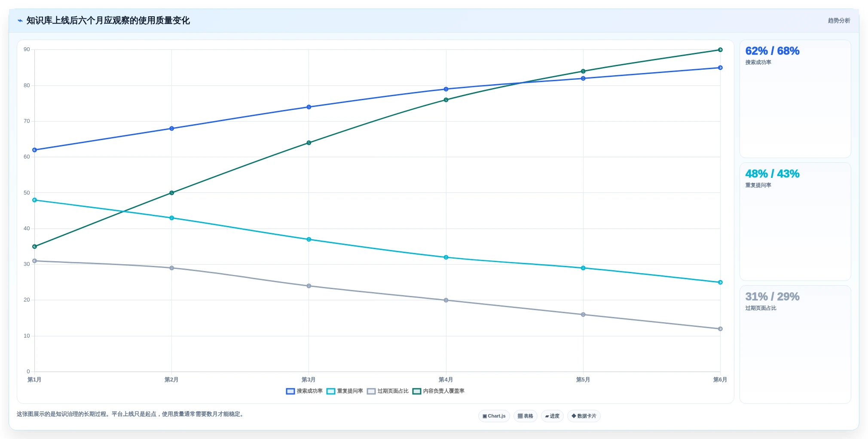This screenshot has width=868, height=439.
Task: Toggle the 过期页面占比 legend swatch
Action: coord(371,391)
